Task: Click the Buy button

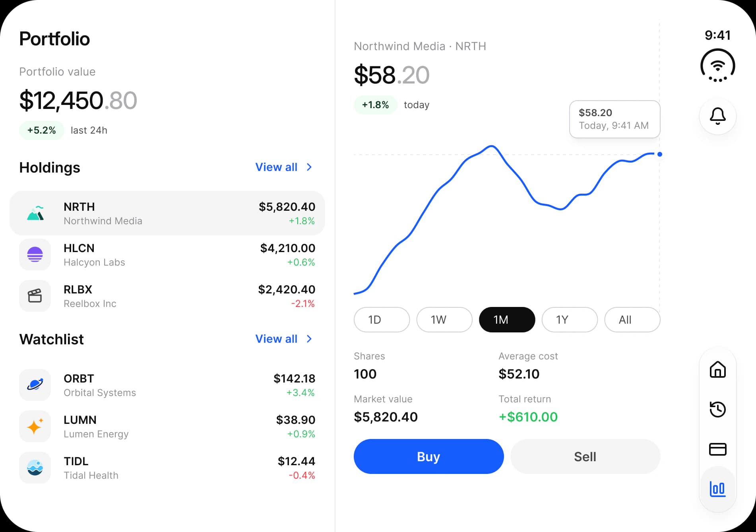Action: pyautogui.click(x=429, y=456)
